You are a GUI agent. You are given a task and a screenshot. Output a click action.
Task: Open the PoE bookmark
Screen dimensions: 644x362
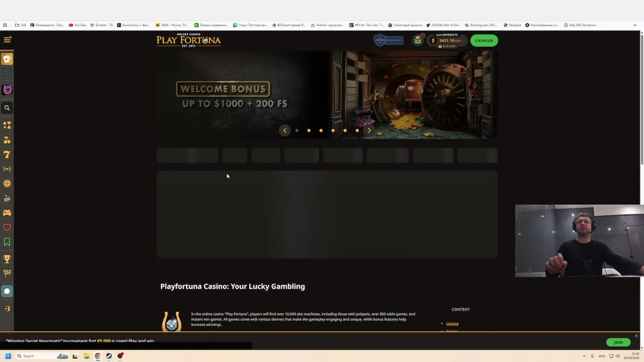(x=20, y=25)
